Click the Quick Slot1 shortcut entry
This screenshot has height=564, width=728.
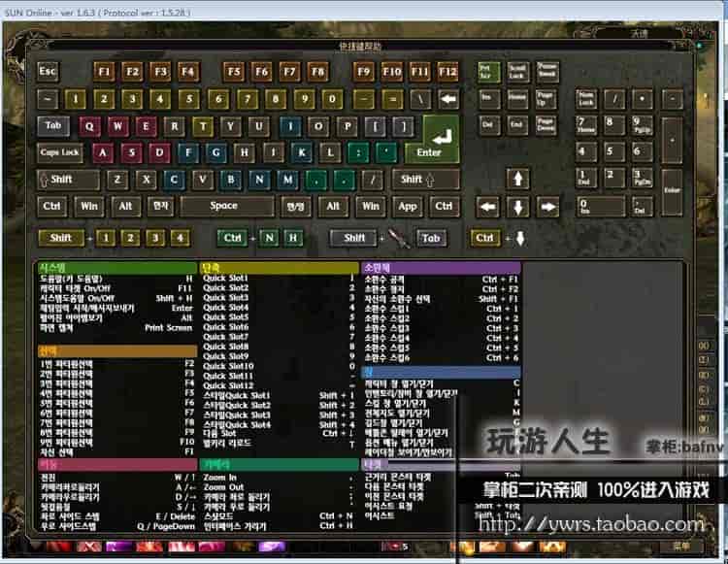225,278
